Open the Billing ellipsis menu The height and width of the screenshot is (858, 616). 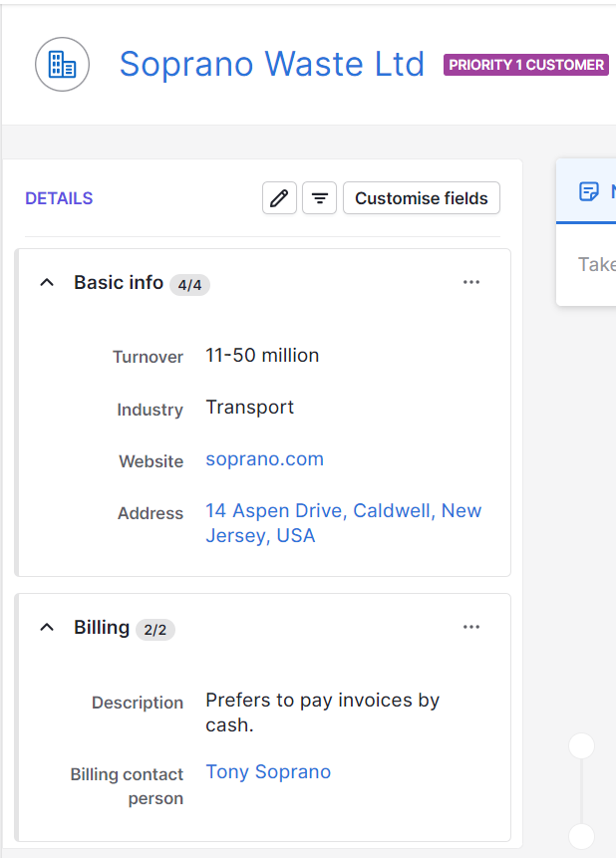click(470, 626)
